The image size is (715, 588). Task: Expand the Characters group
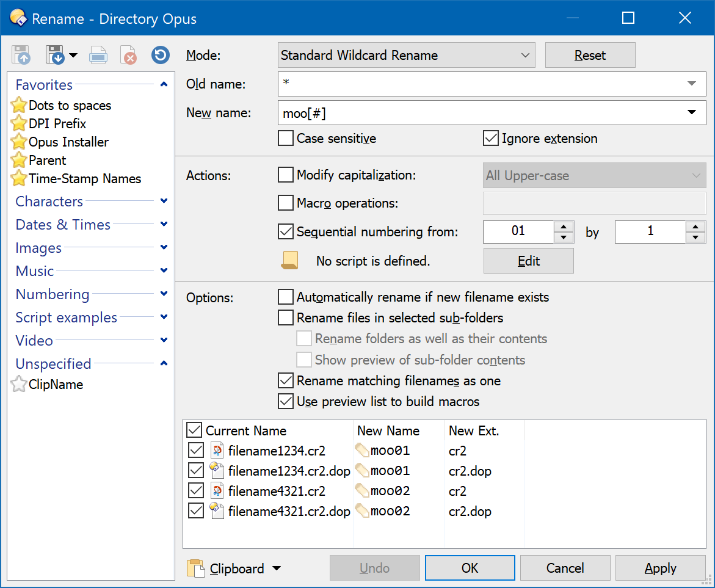[x=164, y=201]
